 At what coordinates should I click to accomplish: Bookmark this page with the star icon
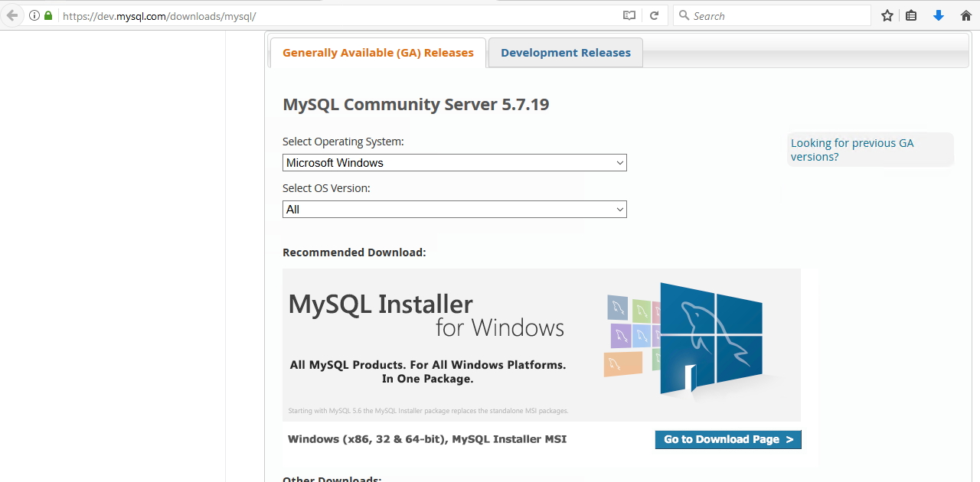[887, 15]
